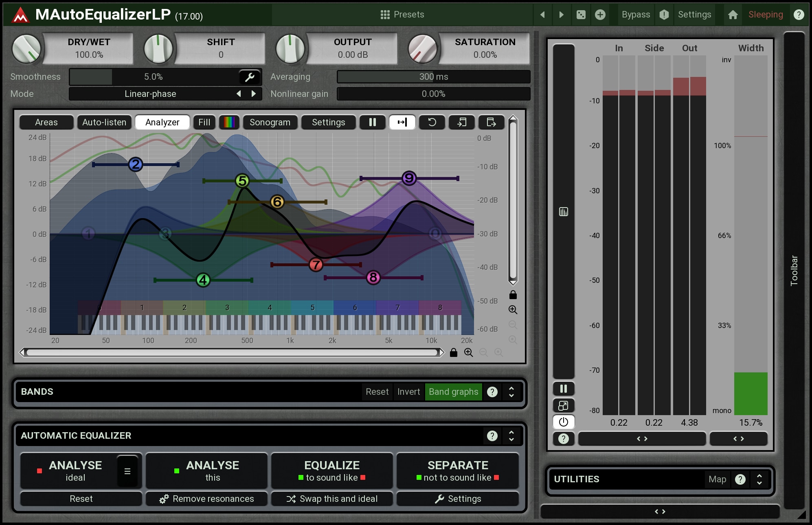Click the meter power button icon
This screenshot has width=812, height=525.
tap(563, 422)
